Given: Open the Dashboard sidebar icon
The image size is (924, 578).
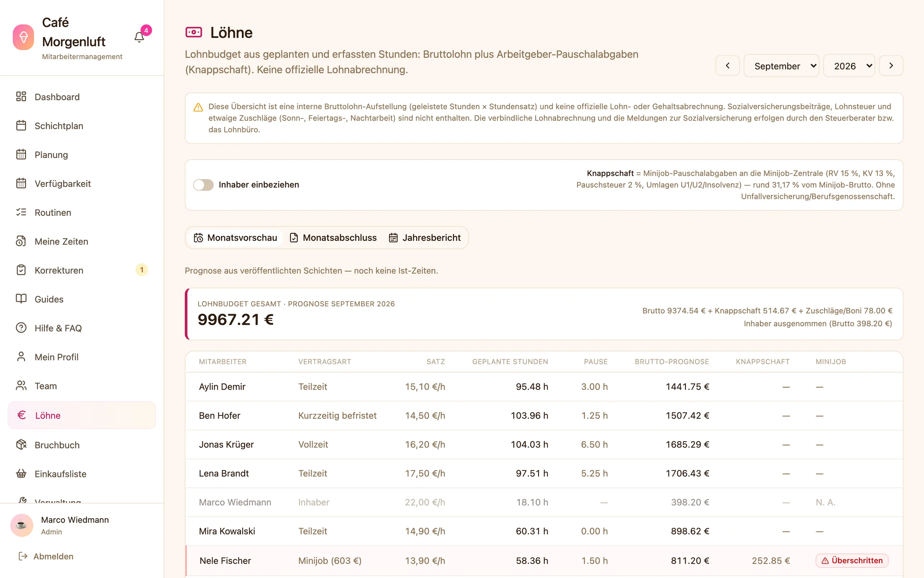Looking at the screenshot, I should pyautogui.click(x=21, y=96).
